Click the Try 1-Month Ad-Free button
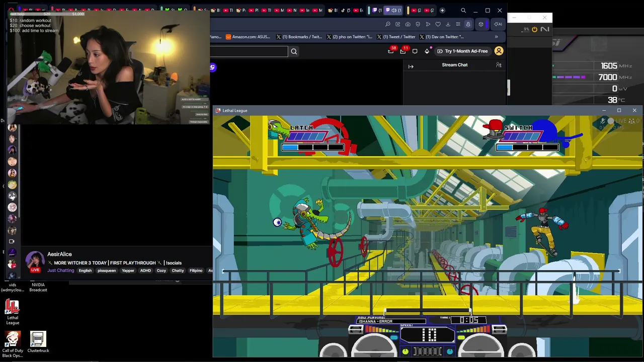The image size is (644, 362). click(x=462, y=51)
